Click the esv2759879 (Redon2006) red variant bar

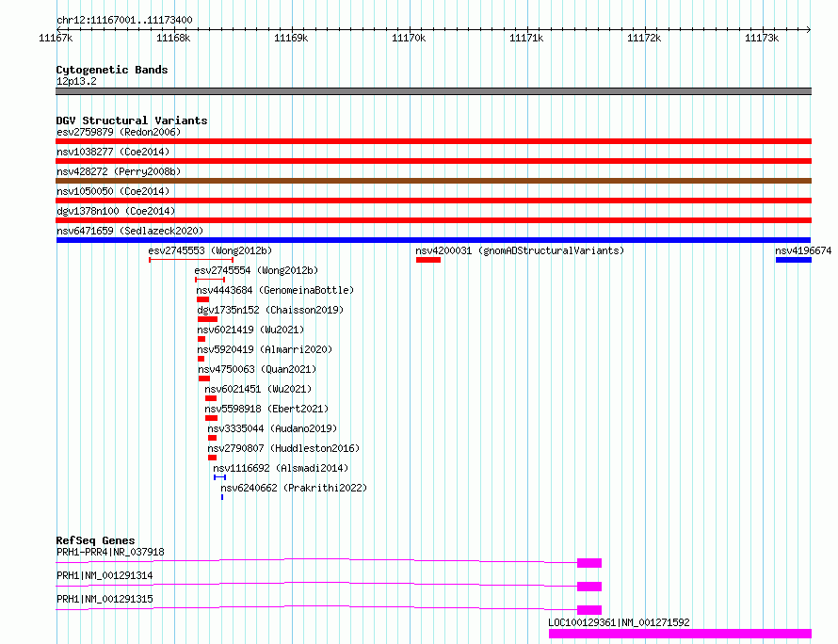coord(433,141)
